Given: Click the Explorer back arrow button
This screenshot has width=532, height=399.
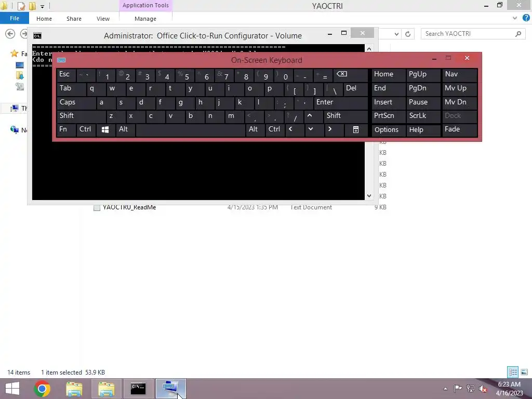Looking at the screenshot, I should [x=10, y=34].
